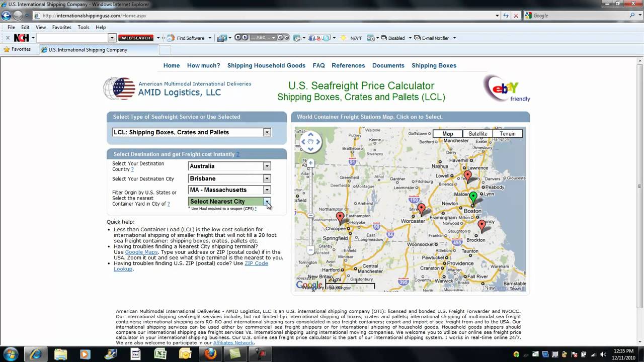
Task: Click the Disabled popup blocker icon
Action: 384,38
